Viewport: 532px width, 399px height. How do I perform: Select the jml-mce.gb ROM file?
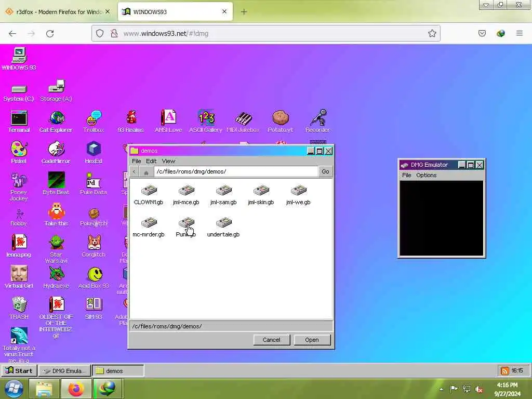pyautogui.click(x=186, y=195)
